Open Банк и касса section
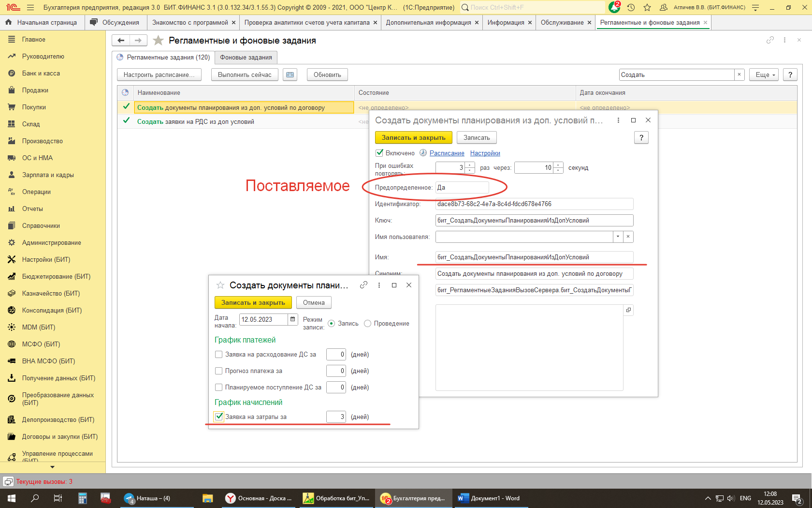Image resolution: width=812 pixels, height=508 pixels. click(41, 73)
